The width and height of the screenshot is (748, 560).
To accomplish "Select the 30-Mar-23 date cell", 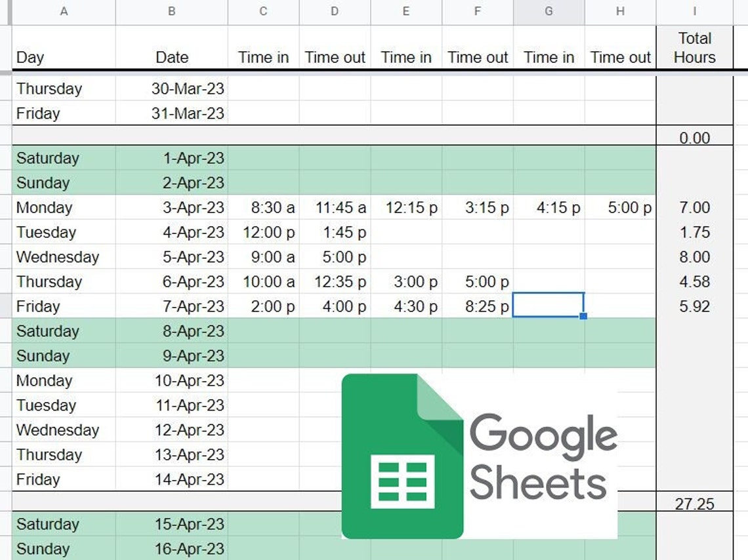I will coord(172,88).
